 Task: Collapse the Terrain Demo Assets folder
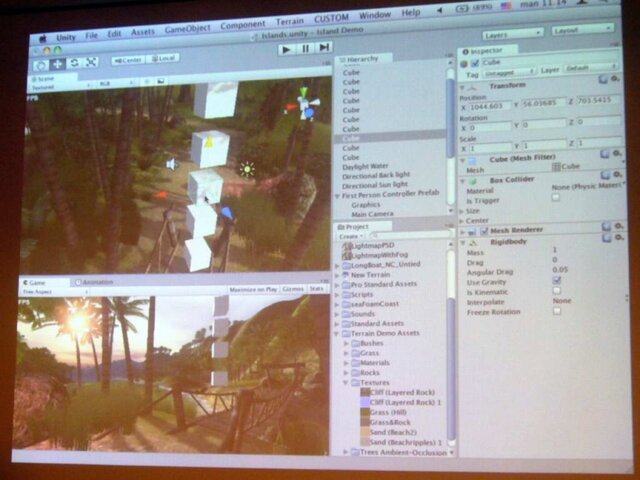tap(337, 334)
